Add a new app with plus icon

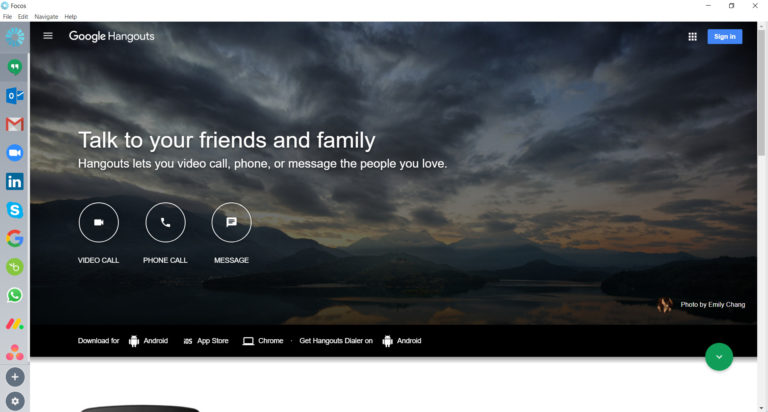tap(15, 377)
